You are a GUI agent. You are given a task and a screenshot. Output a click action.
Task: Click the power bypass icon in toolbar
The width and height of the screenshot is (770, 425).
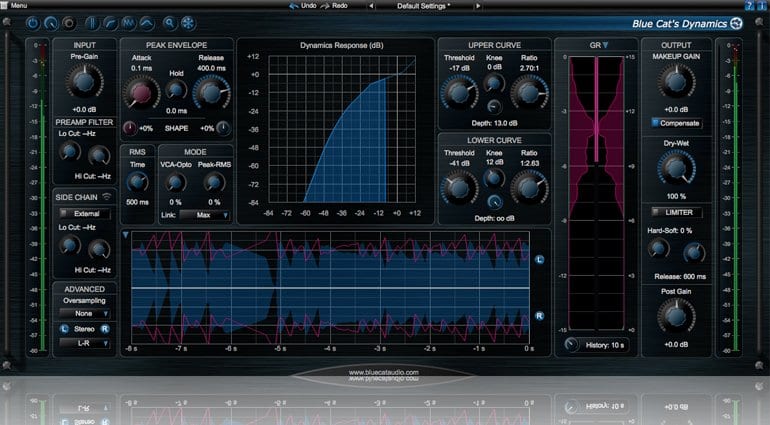(x=32, y=23)
